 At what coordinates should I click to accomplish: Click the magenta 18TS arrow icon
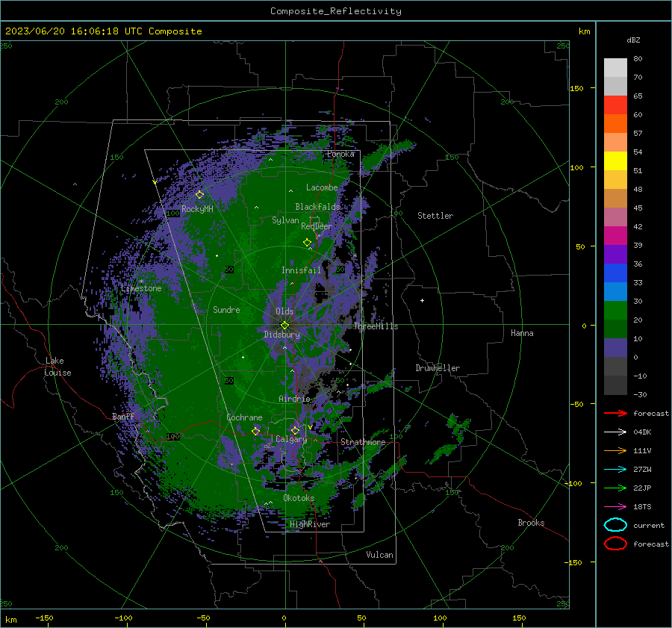[615, 506]
